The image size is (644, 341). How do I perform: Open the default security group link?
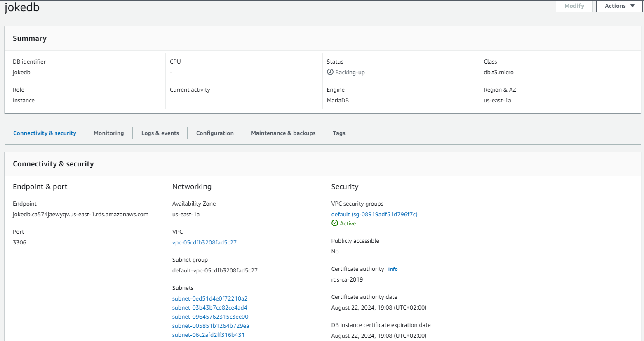pos(374,214)
